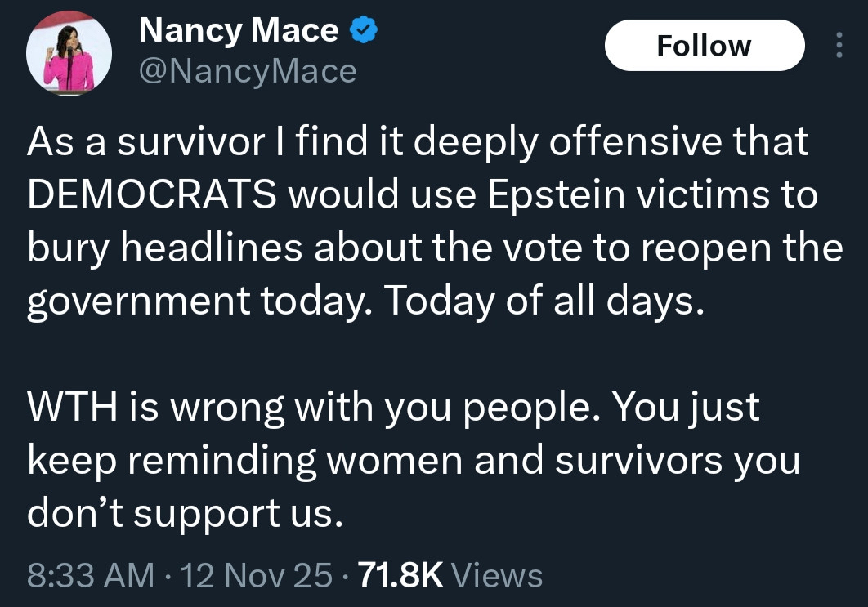The image size is (868, 607).
Task: Click the 'don't support us' closing line
Action: [181, 513]
